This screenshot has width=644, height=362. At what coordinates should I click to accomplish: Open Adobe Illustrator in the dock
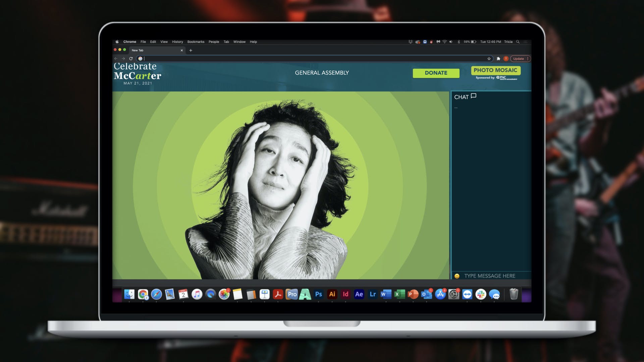[332, 294]
